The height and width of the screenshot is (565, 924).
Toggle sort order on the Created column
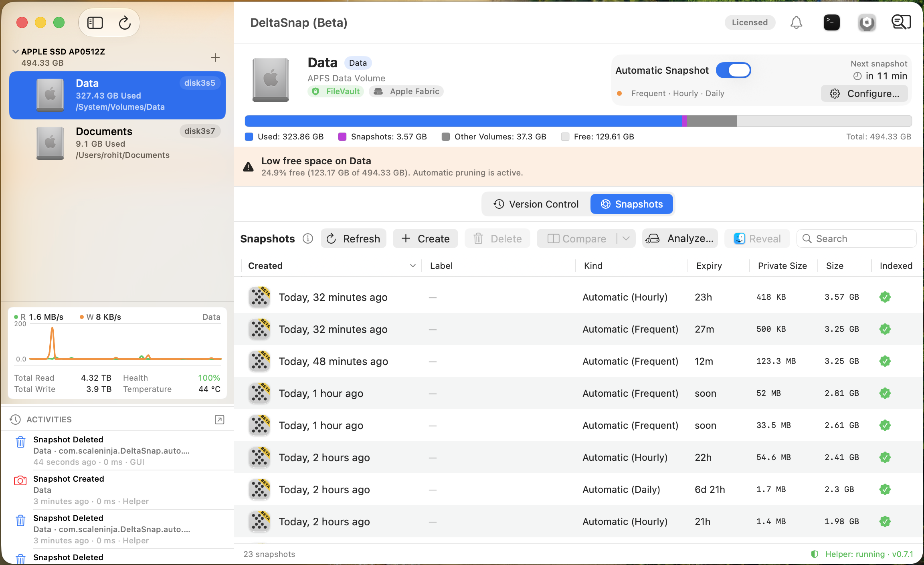coord(331,266)
